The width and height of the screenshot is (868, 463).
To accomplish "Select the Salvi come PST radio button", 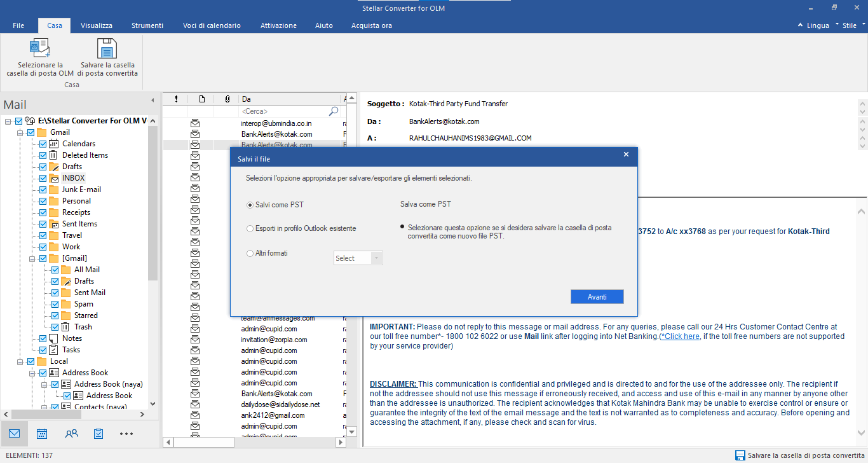I will (250, 205).
